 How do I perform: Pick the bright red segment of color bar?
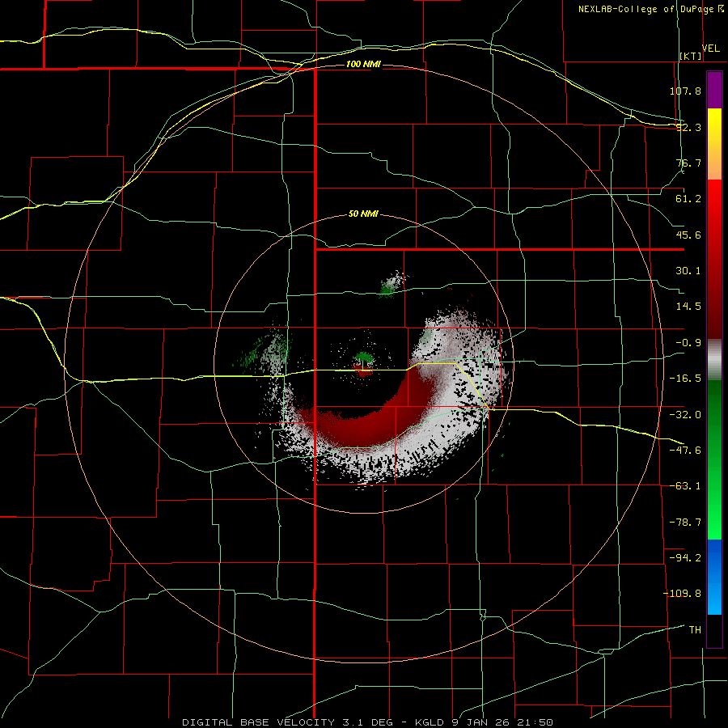point(714,205)
